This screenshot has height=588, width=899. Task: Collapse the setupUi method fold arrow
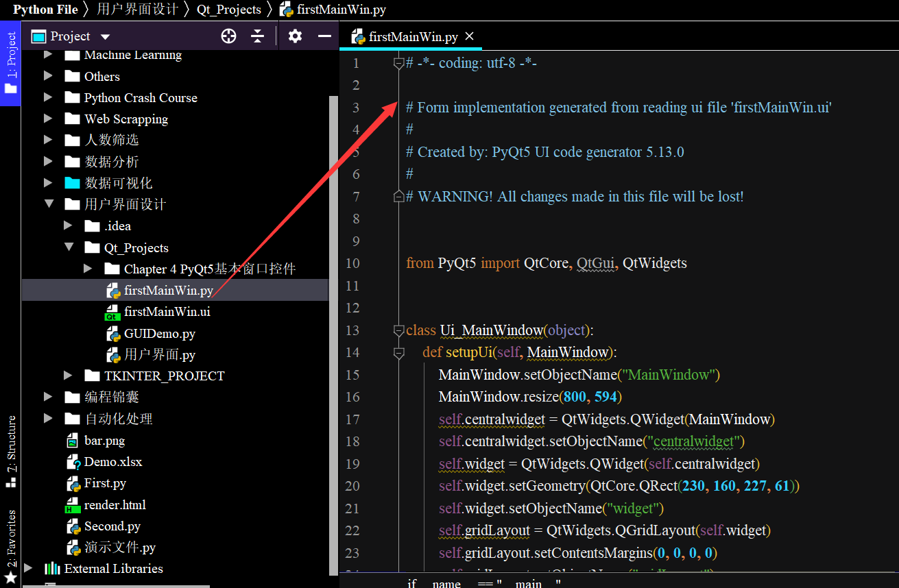[398, 352]
